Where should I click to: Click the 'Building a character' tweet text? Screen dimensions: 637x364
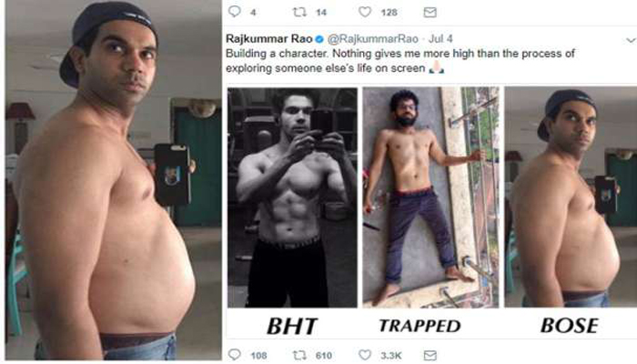(x=400, y=61)
